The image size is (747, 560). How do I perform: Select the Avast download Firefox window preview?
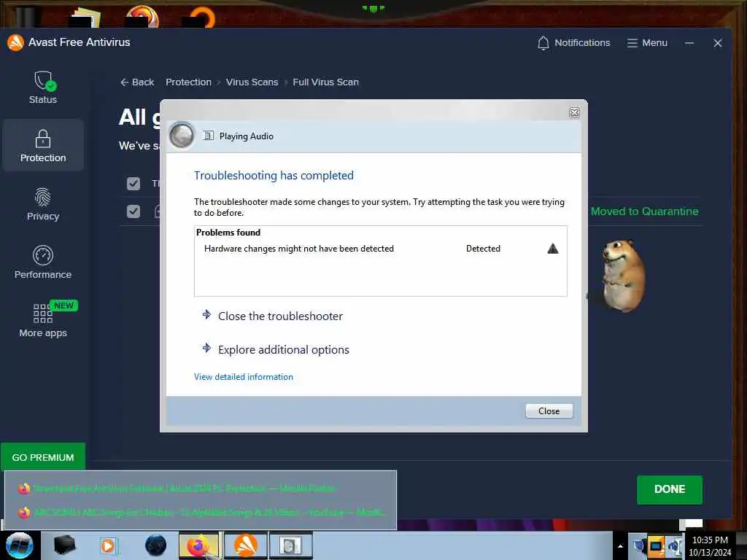[x=201, y=489]
